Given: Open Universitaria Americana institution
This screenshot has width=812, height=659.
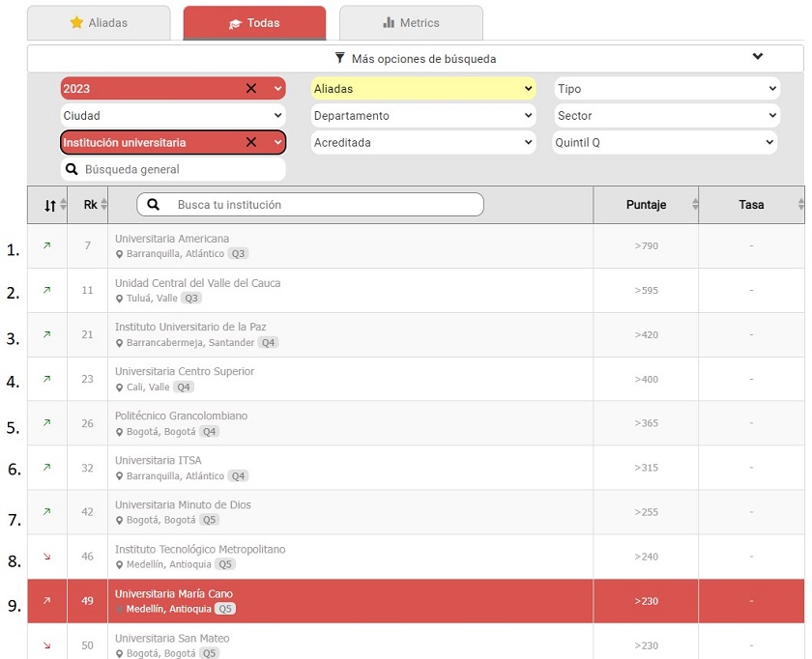Looking at the screenshot, I should 172,239.
